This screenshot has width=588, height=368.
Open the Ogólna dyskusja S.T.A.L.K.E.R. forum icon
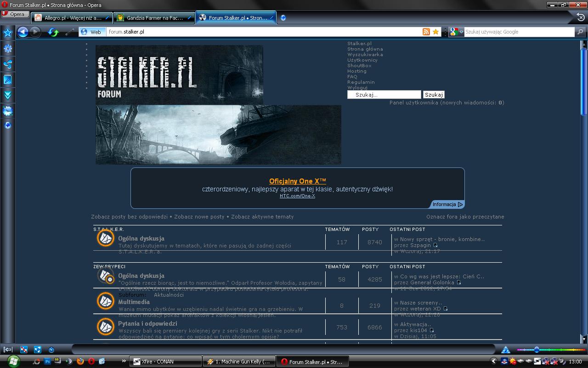point(106,238)
